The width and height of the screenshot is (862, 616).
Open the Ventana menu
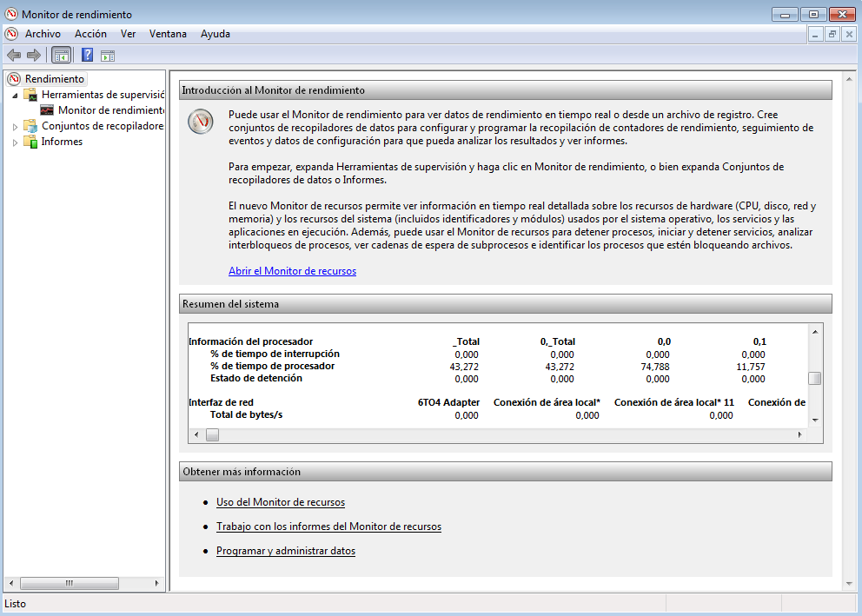168,34
